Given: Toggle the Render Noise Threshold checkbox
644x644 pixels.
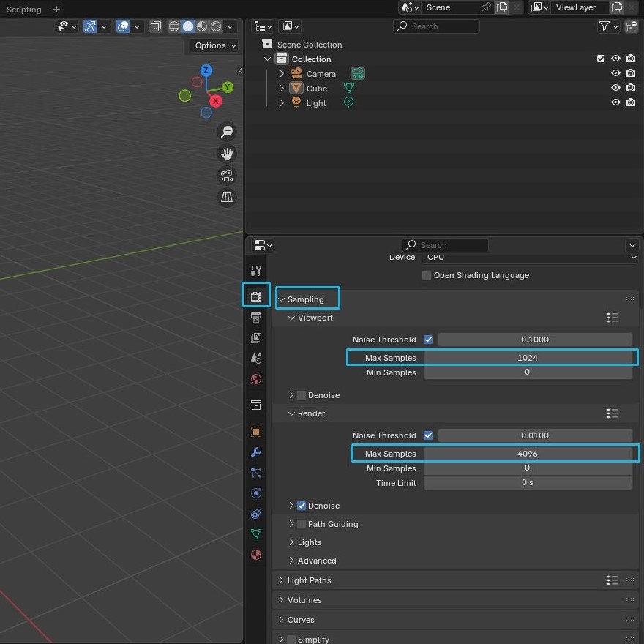Looking at the screenshot, I should [x=428, y=435].
